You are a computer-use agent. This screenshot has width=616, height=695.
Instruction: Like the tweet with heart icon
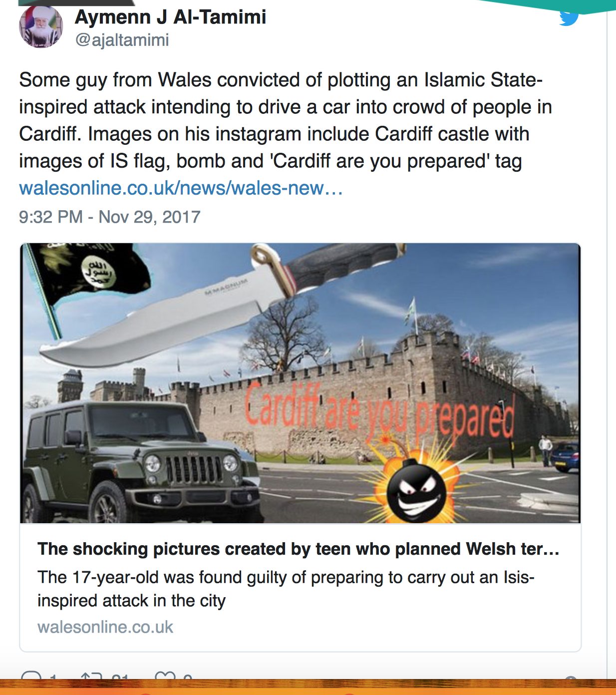pos(165,677)
